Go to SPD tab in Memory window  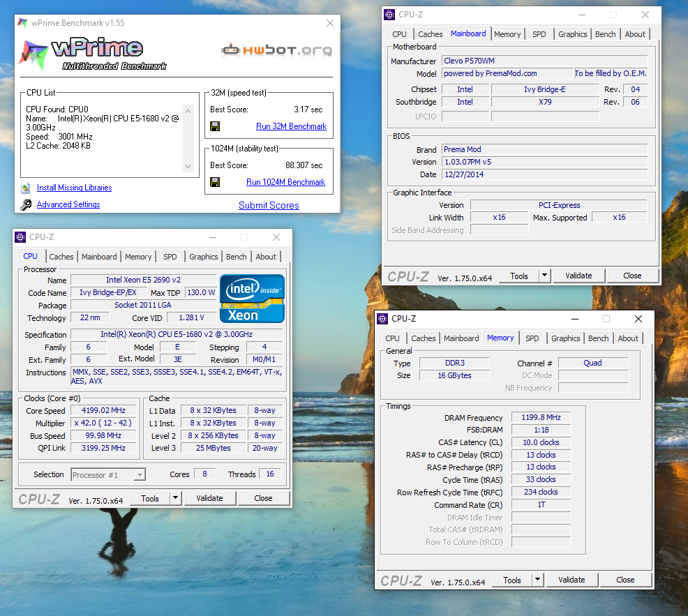tap(532, 338)
